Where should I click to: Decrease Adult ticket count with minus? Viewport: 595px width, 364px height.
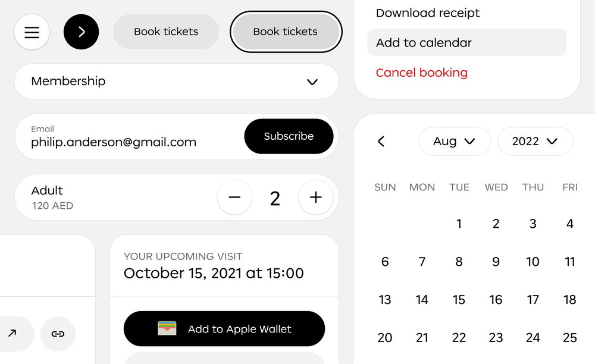pos(234,197)
